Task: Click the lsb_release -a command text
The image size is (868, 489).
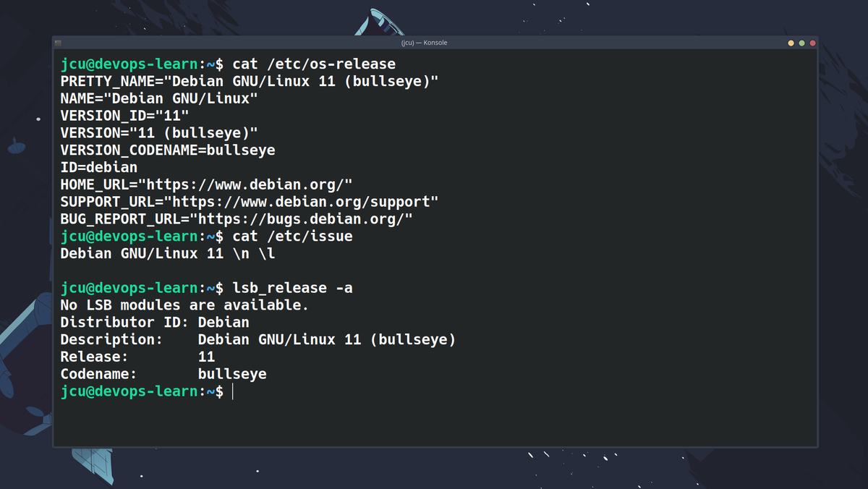Action: (x=293, y=287)
